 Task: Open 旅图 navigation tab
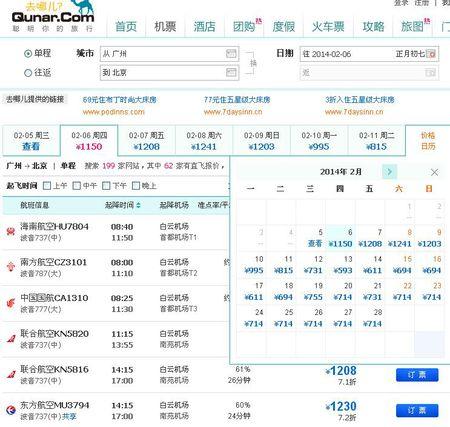(413, 26)
